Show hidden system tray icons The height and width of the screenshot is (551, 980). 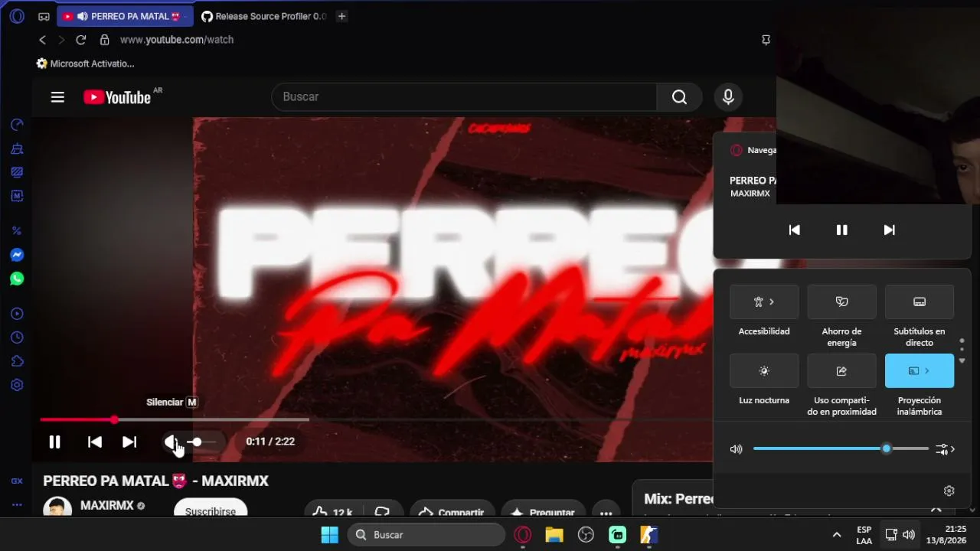coord(837,535)
